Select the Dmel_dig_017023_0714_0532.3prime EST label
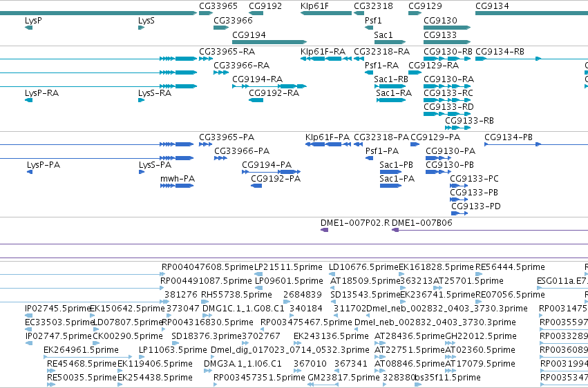This screenshot has height=388, width=588. pyautogui.click(x=290, y=351)
